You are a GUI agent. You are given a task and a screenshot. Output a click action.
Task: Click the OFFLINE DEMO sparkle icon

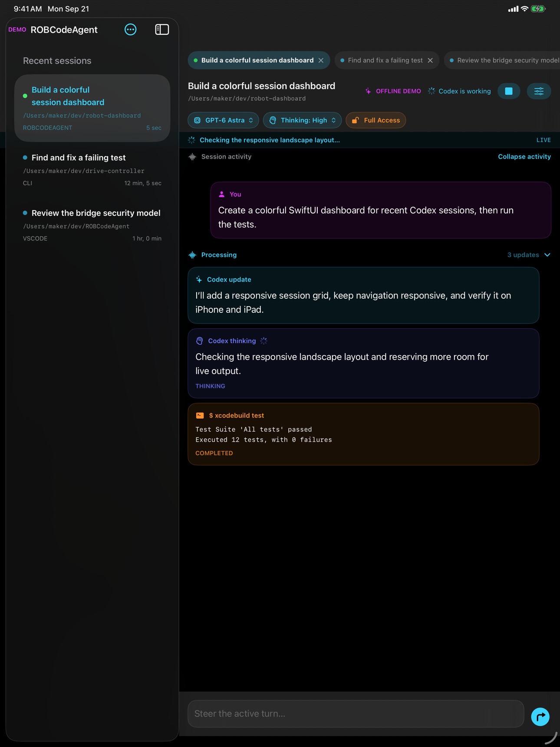pos(368,91)
